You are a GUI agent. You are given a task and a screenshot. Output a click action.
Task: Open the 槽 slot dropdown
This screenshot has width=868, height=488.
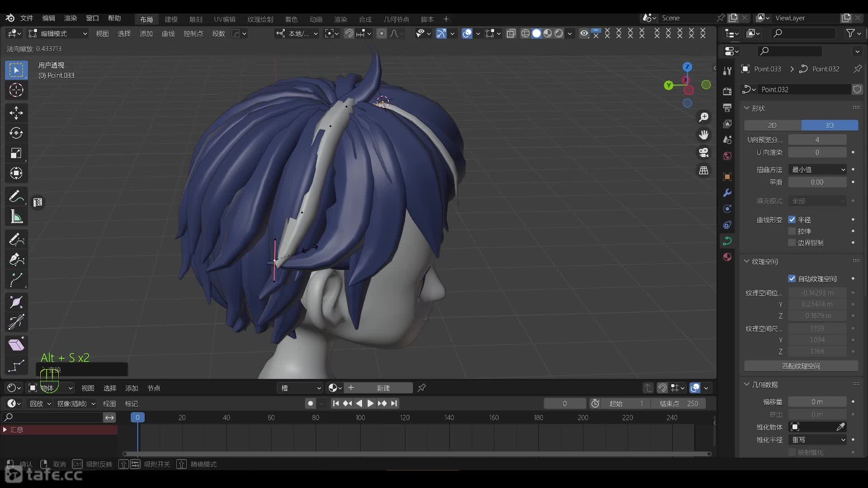[x=300, y=388]
